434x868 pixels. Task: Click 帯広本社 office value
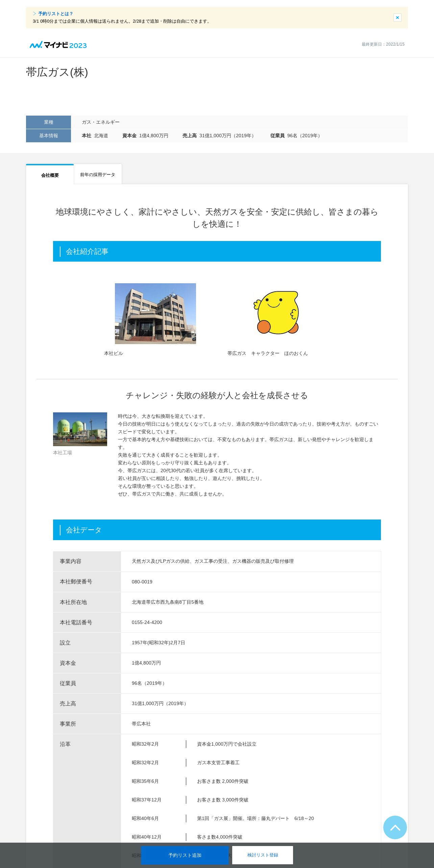(141, 724)
